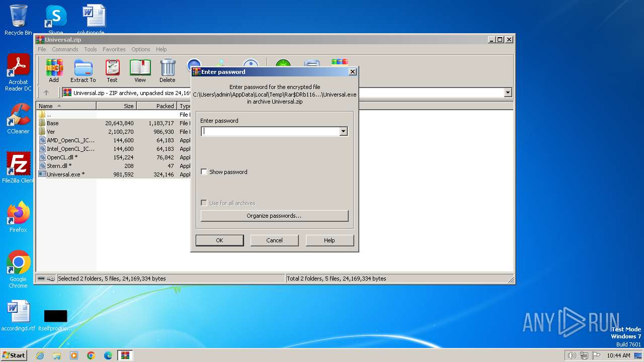
Task: Go up one folder level arrow
Action: click(46, 93)
